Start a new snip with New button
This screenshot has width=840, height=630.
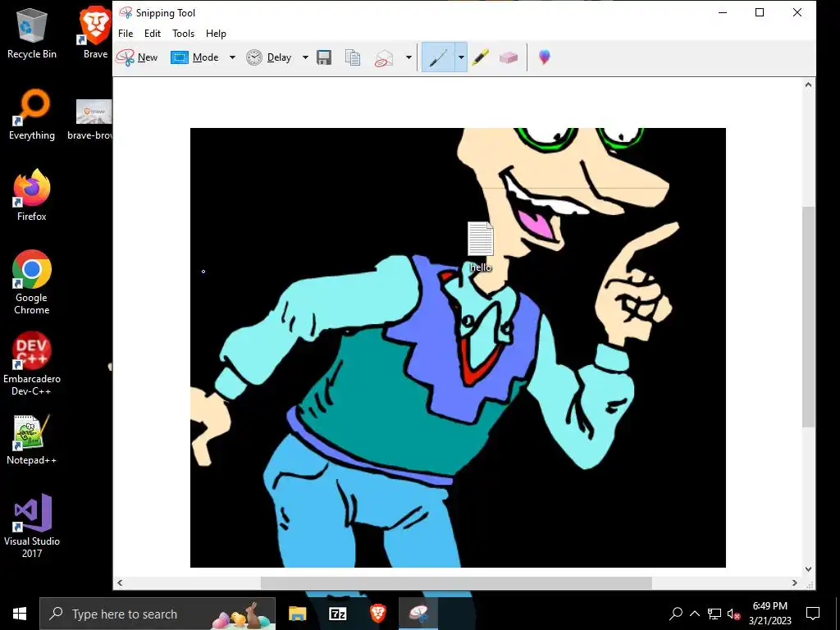pyautogui.click(x=137, y=57)
